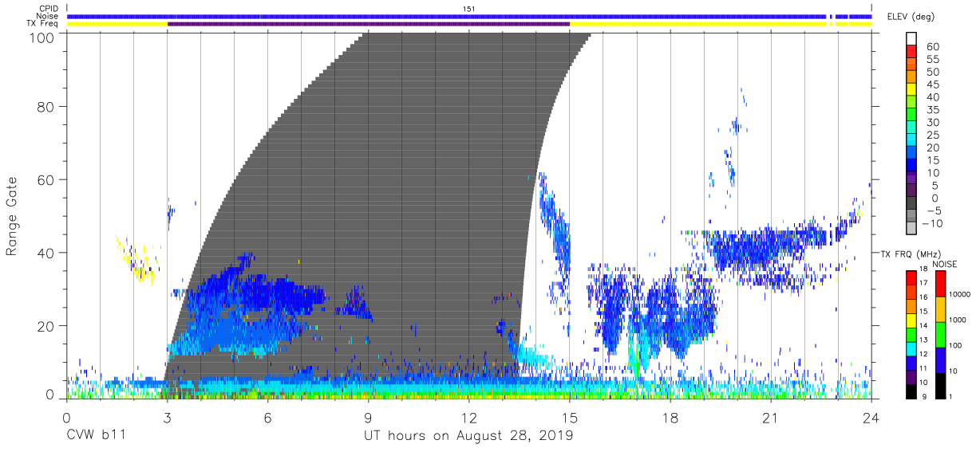Select the black TX FRQ swatch near 9

911,391
